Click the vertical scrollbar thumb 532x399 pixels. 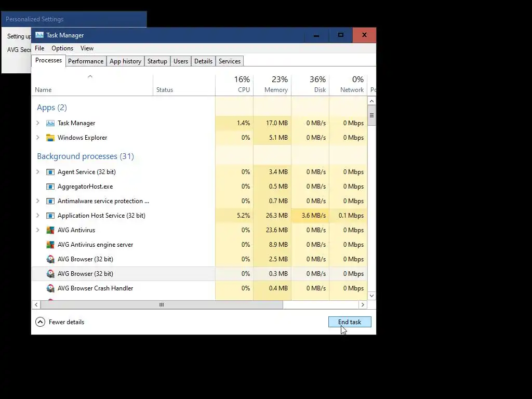pos(371,115)
